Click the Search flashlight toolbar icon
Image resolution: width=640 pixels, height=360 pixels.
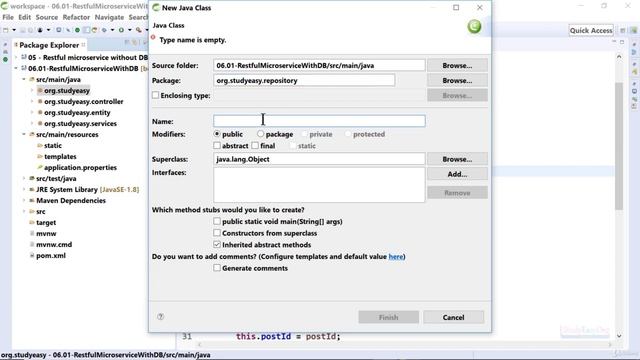139,30
